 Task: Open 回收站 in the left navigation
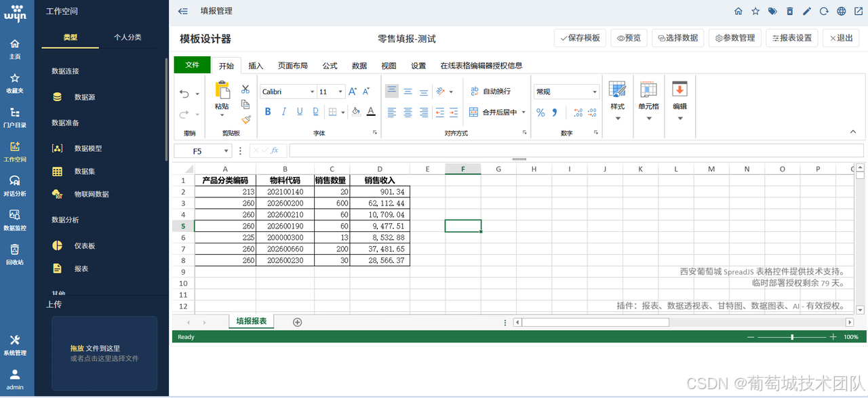pyautogui.click(x=15, y=254)
